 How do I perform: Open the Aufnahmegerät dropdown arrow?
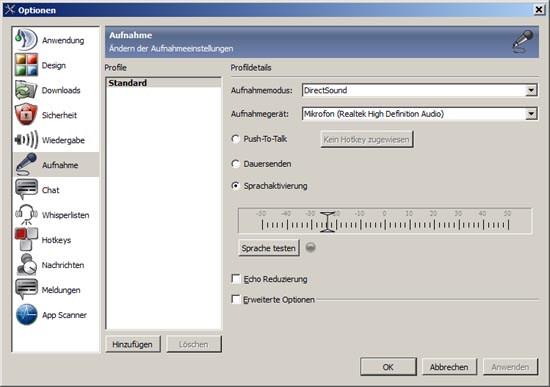tap(531, 114)
